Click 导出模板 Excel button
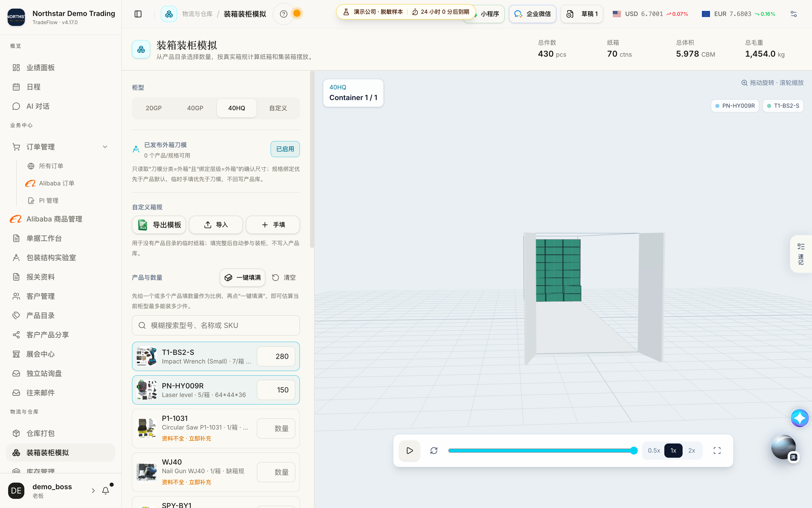The width and height of the screenshot is (812, 508). pyautogui.click(x=159, y=225)
